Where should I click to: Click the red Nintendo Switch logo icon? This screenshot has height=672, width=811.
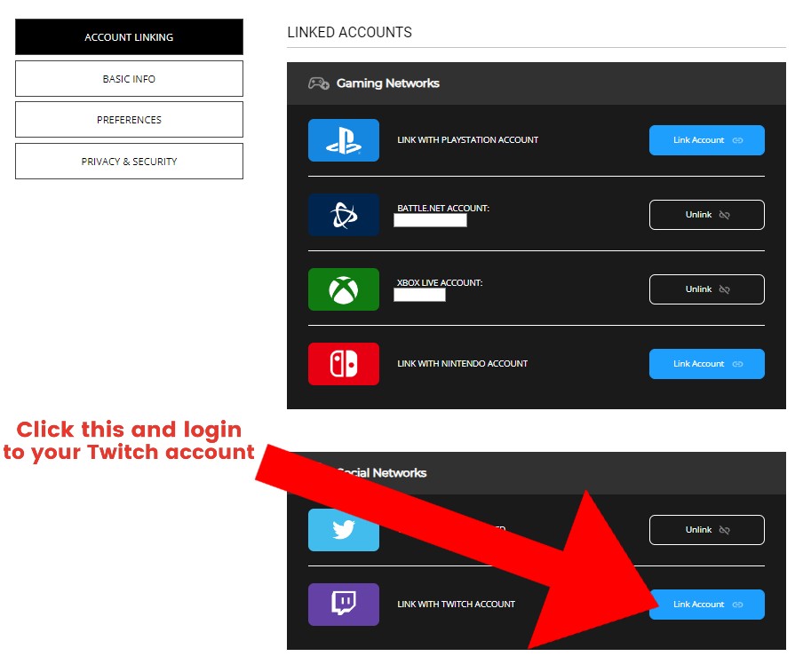pyautogui.click(x=344, y=364)
